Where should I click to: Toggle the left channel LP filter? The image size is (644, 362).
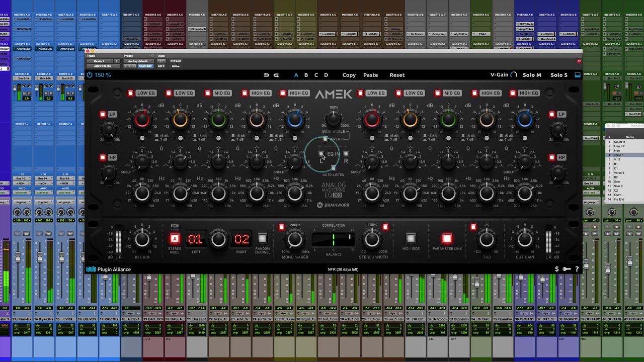tap(103, 115)
